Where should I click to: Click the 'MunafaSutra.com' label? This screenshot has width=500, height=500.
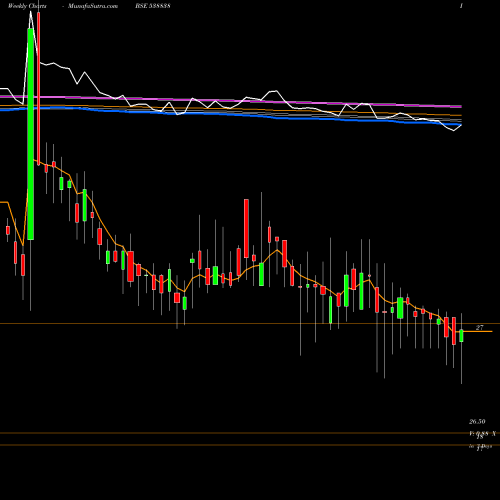coord(93,6)
